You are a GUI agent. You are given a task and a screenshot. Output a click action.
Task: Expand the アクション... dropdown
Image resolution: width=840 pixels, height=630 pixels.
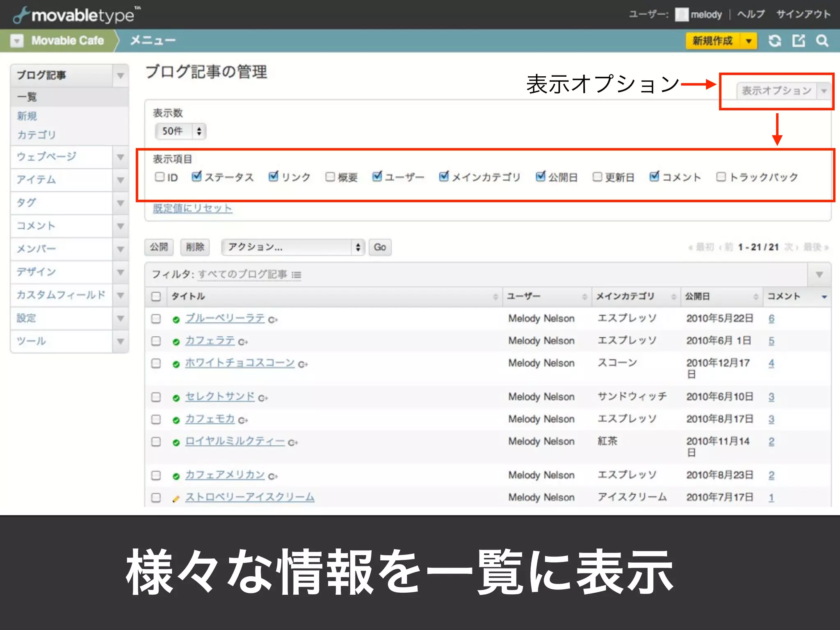click(293, 247)
